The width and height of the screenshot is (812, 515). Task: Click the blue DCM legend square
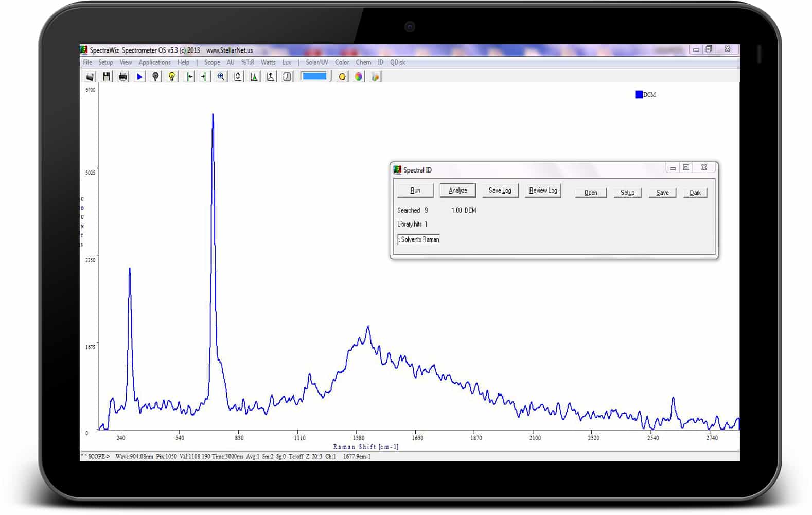(639, 95)
